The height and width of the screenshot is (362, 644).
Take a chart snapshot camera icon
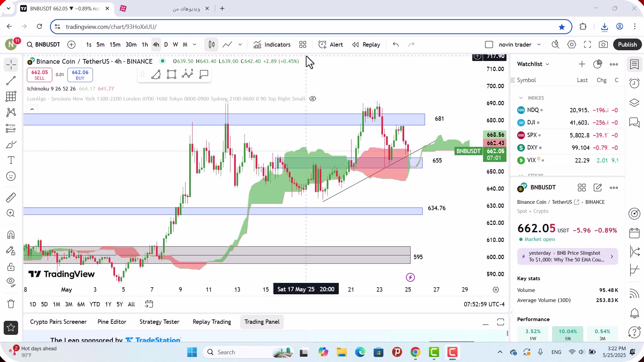603,45
